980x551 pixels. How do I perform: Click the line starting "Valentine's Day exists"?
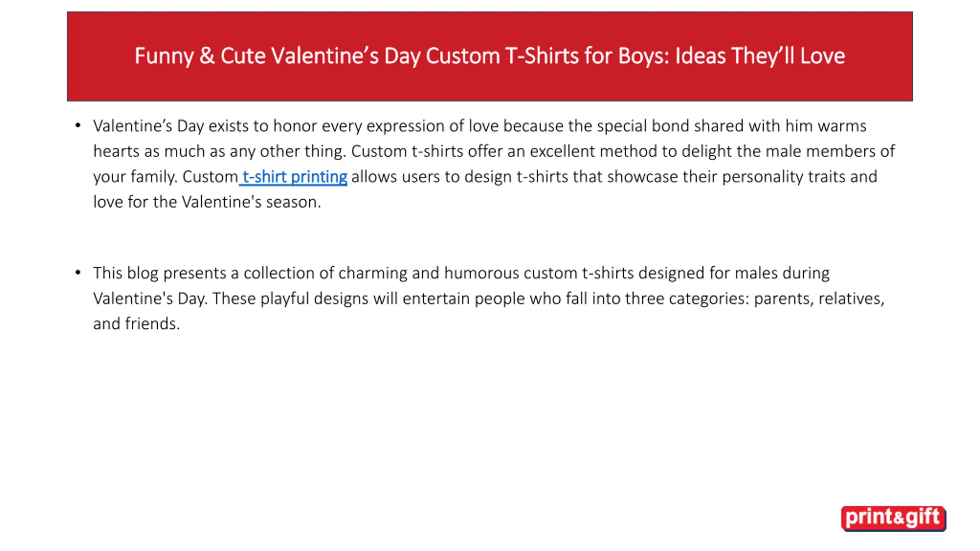(480, 126)
